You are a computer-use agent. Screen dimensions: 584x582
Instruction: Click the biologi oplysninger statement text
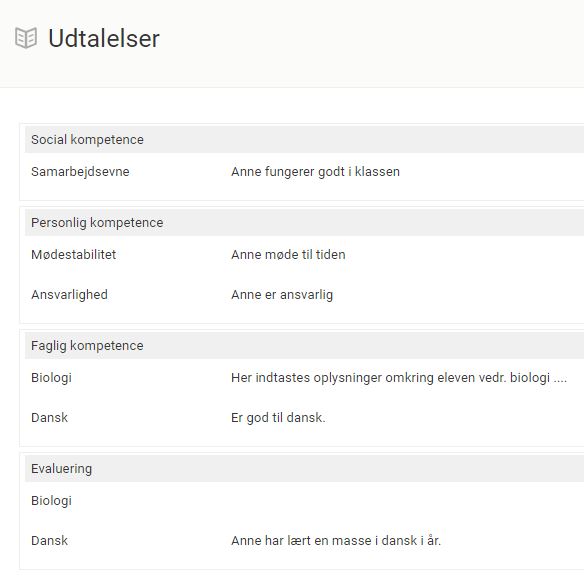(399, 378)
